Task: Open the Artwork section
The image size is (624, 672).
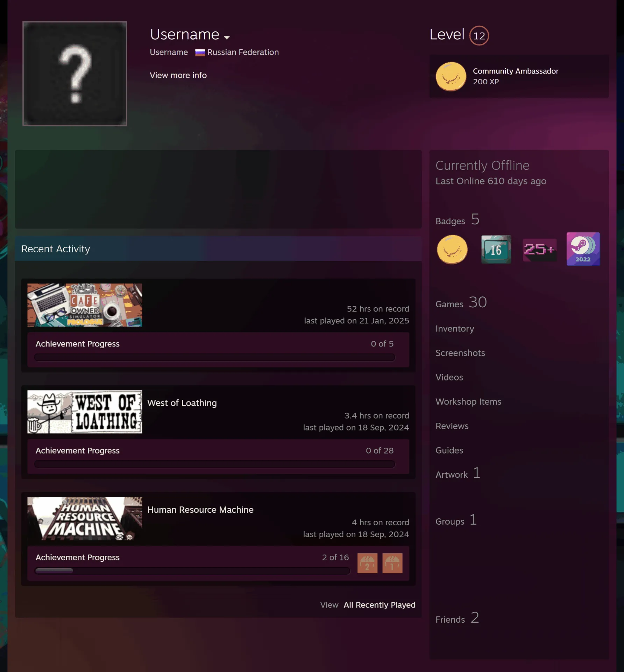Action: (x=458, y=473)
